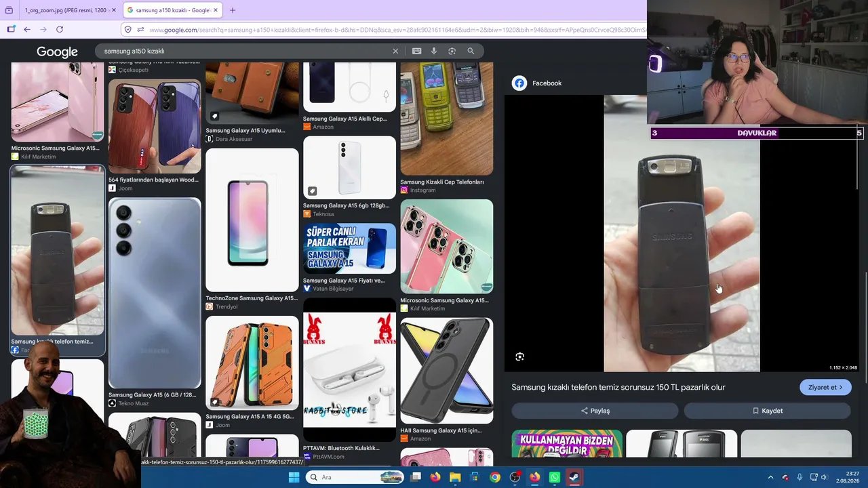Open the 564 fiyatlarından başlayan Wood result

[155, 126]
